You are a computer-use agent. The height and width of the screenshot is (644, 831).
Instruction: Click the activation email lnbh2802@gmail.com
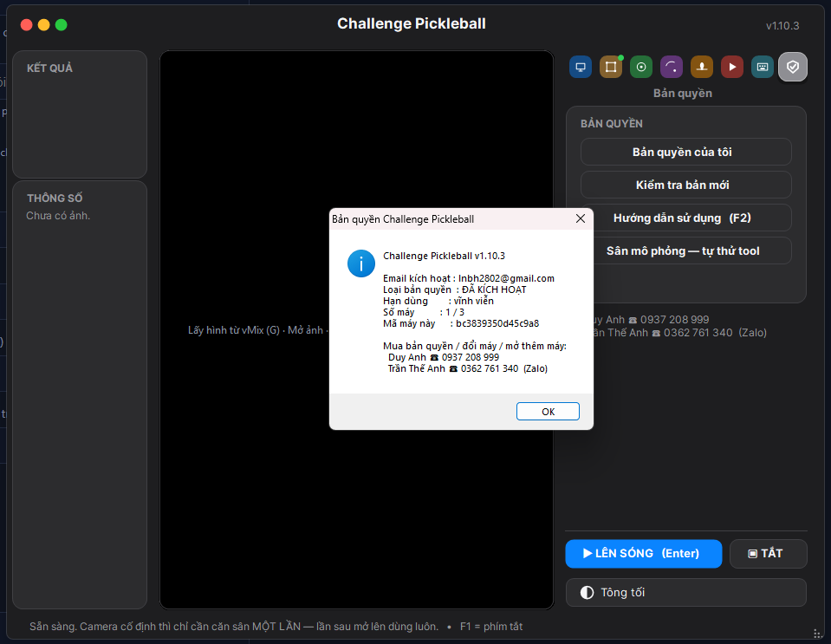[506, 278]
